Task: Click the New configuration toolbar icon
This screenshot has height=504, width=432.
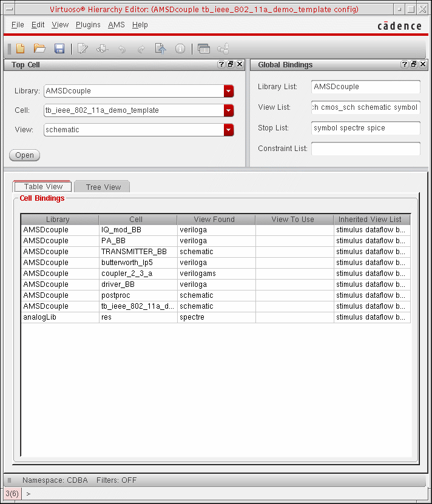Action: (21, 49)
